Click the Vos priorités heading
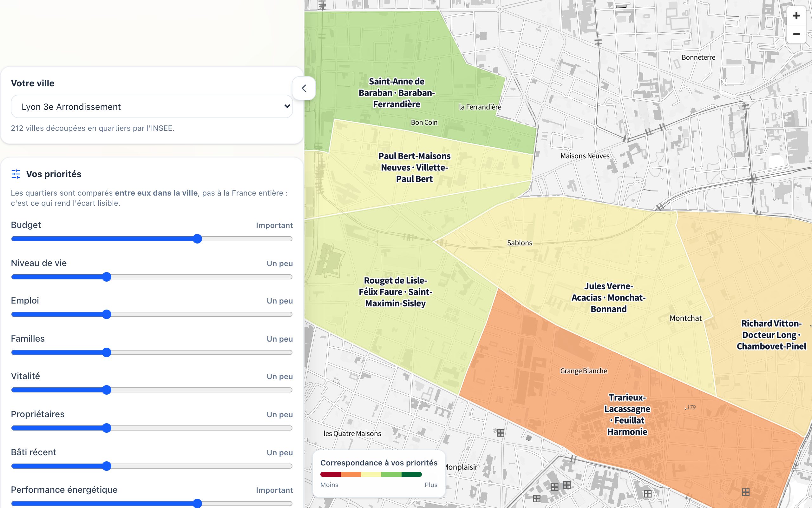Viewport: 812px width, 508px height. [x=54, y=174]
